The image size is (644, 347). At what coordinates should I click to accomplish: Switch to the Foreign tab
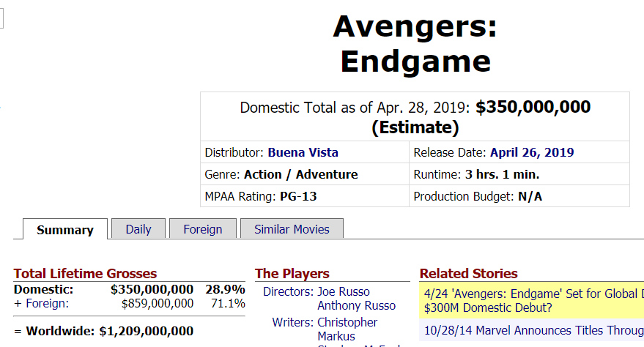[203, 229]
